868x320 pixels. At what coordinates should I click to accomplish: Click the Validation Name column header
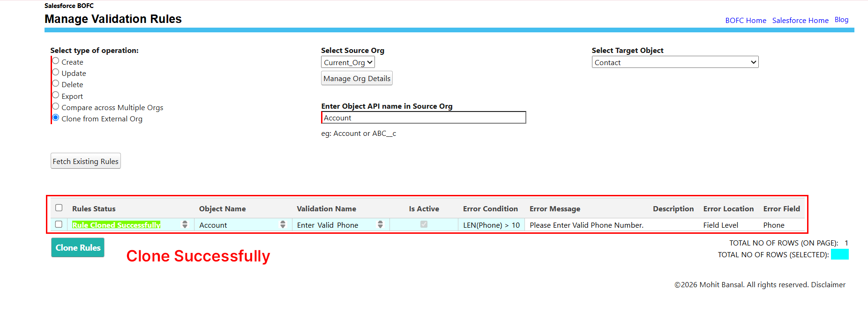click(326, 209)
